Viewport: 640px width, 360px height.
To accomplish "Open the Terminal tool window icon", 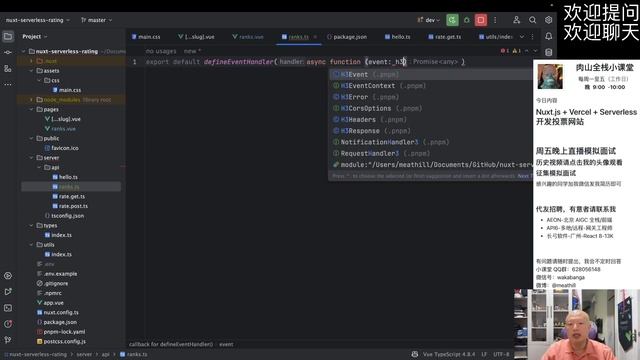I will coord(8,308).
